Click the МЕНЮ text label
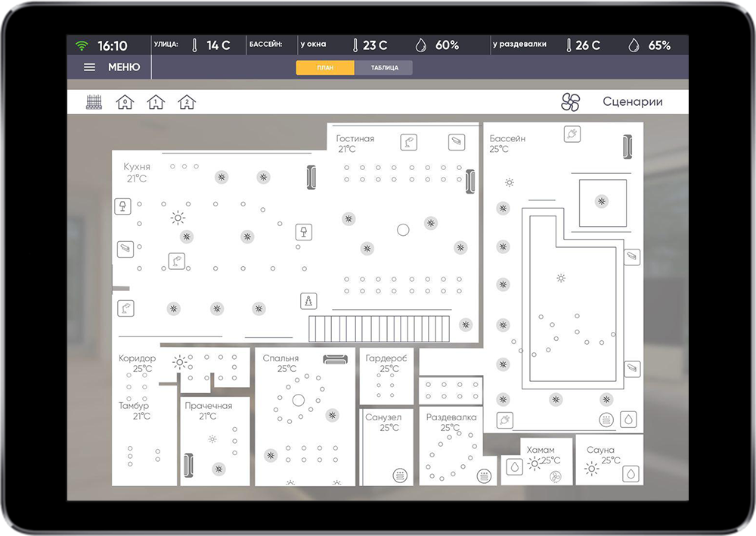Viewport: 756px width, 536px height. (124, 67)
